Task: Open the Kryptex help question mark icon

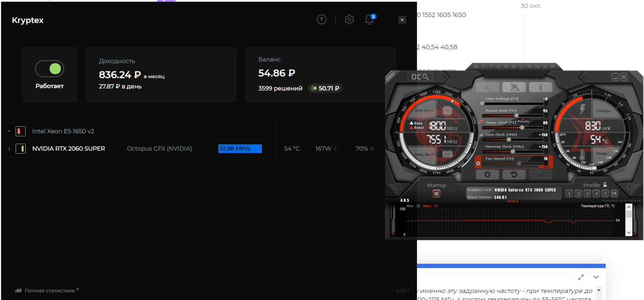Action: tap(321, 20)
